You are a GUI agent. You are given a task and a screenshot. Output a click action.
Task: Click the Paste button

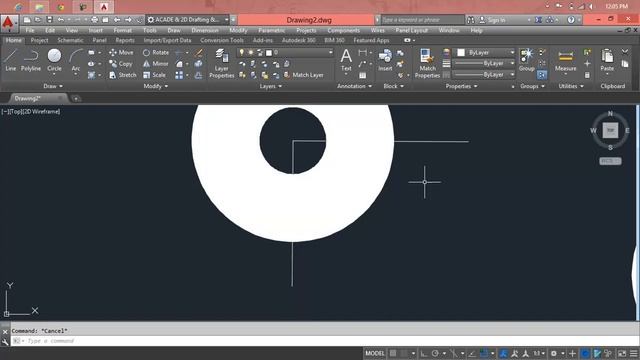(607, 60)
